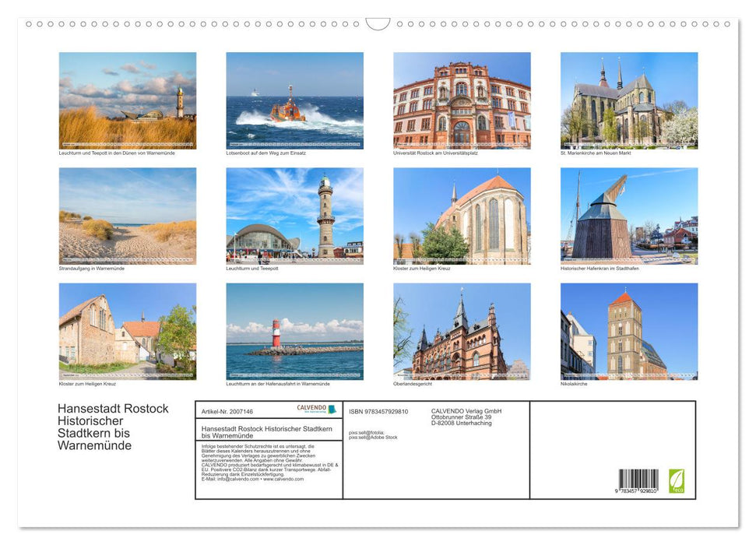
Task: Select the Leuchtturm und Teepott Dünen photo
Action: coord(127,100)
